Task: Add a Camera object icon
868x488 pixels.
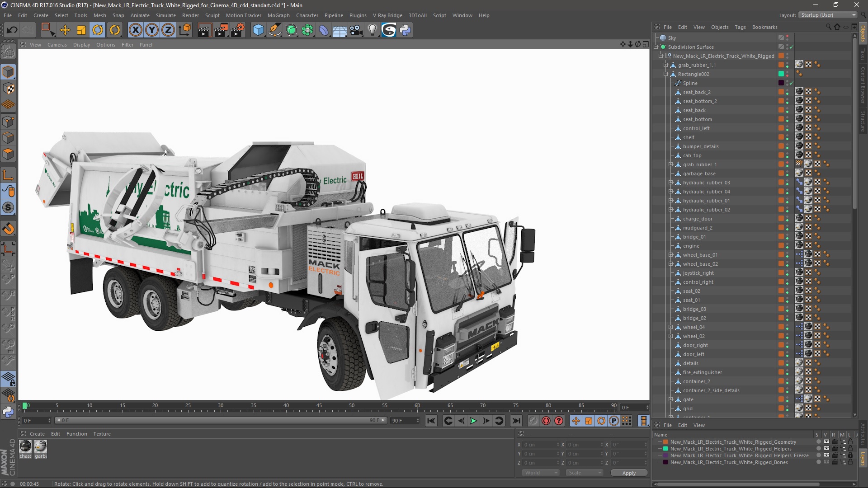Action: click(x=356, y=30)
